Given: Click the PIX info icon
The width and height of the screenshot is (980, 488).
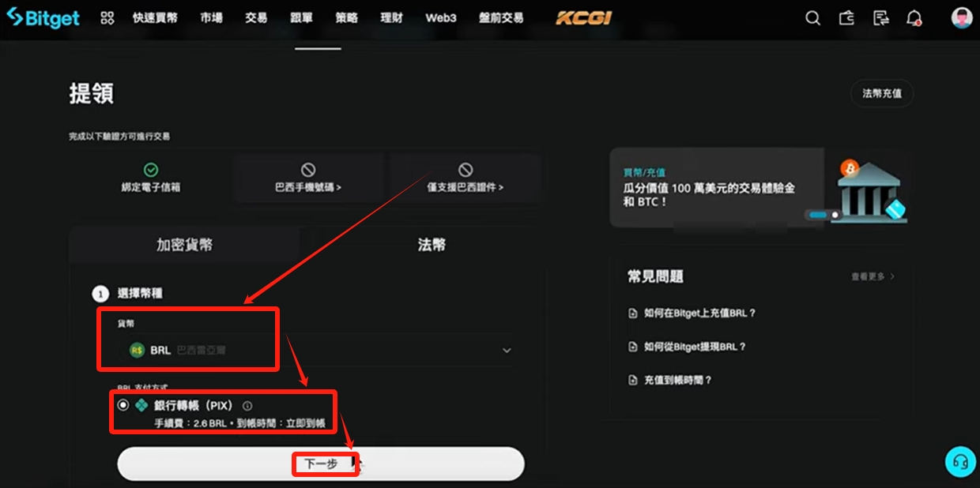Looking at the screenshot, I should tap(247, 406).
